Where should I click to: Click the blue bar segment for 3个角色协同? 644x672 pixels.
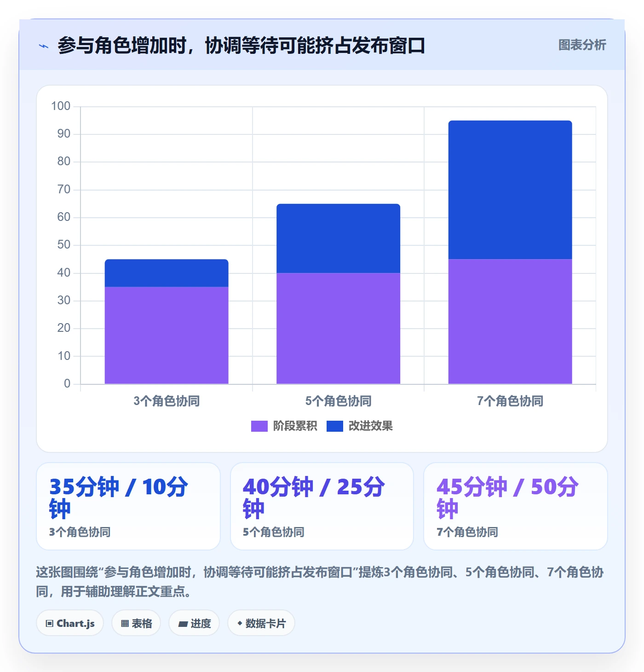pyautogui.click(x=167, y=273)
